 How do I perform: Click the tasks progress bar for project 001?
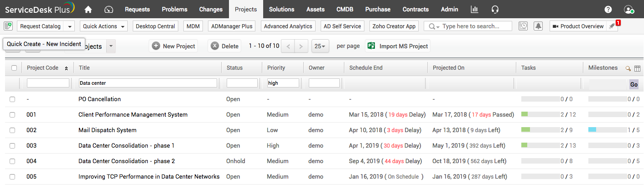(x=540, y=115)
